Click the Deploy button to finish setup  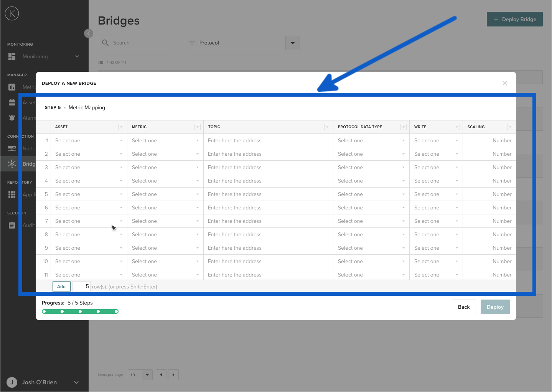tap(495, 306)
